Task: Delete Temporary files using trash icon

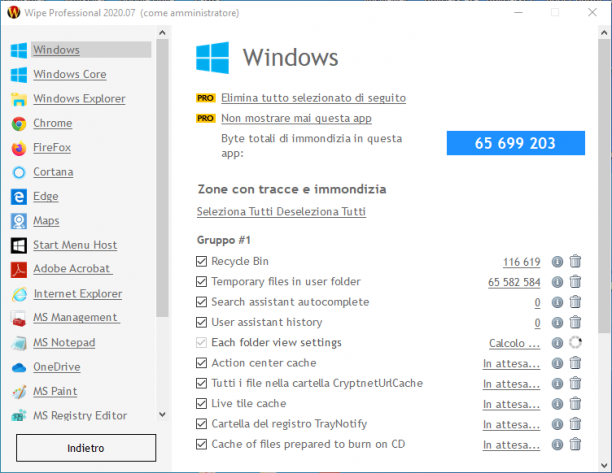Action: coord(575,281)
